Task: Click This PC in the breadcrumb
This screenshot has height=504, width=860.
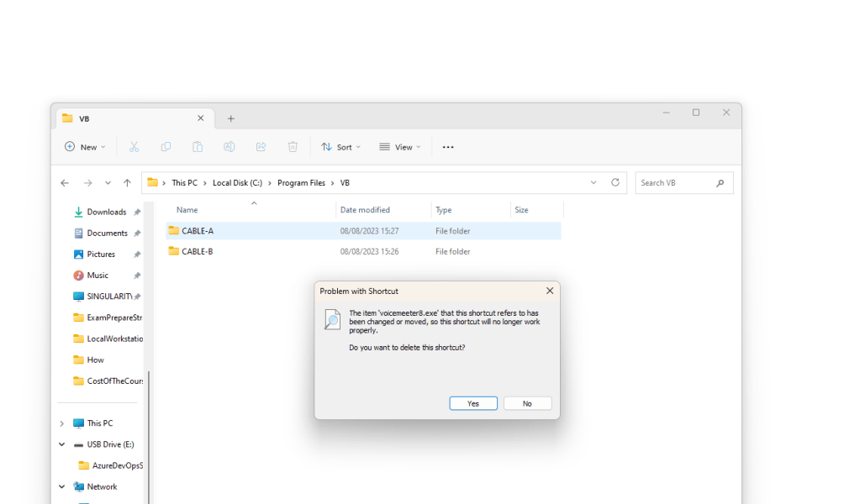Action: [184, 183]
